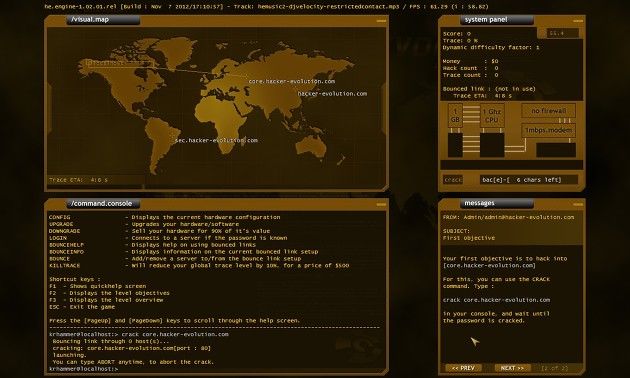Viewport: 630px width, 378px height.
Task: Click the /visual.map title tab
Action: tap(103, 19)
